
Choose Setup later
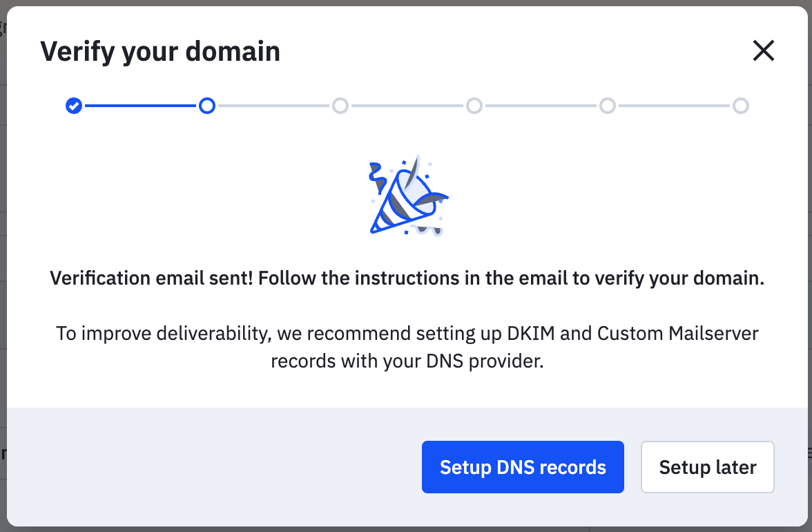point(707,467)
